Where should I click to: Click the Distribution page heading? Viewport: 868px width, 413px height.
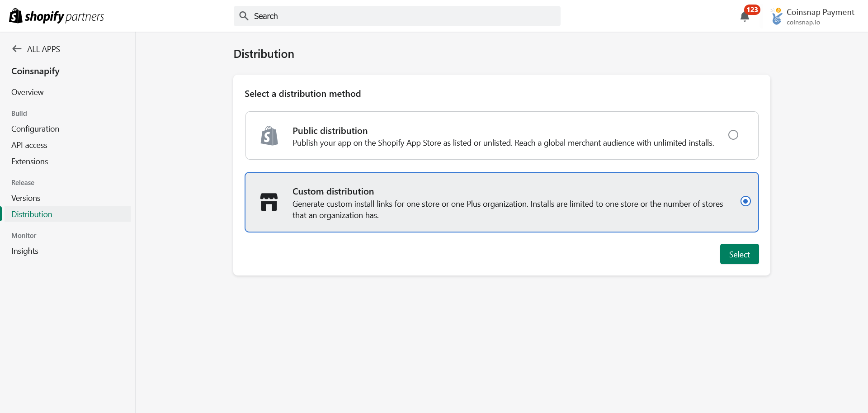coord(264,54)
